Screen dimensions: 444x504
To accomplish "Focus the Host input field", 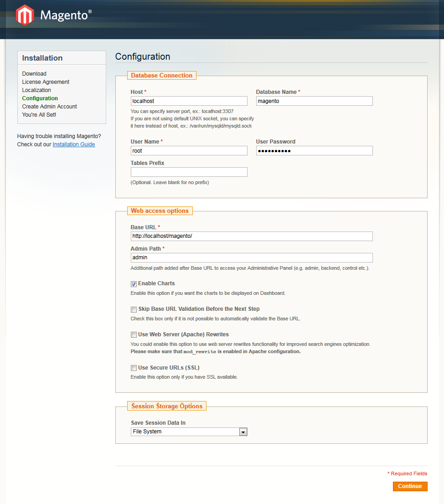I will tap(189, 101).
